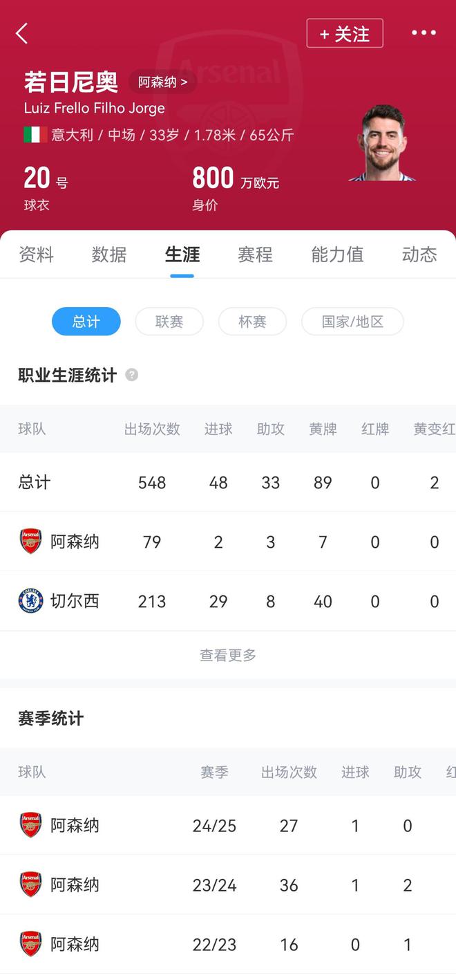Screen dimensions: 456x980
Task: Open the 阿森纳 club tag next to name
Action: coord(162,82)
